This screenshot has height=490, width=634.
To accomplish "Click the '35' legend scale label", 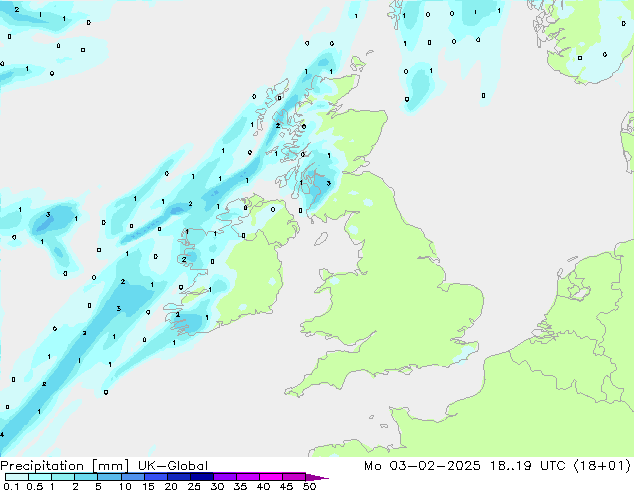I will pyautogui.click(x=240, y=486).
